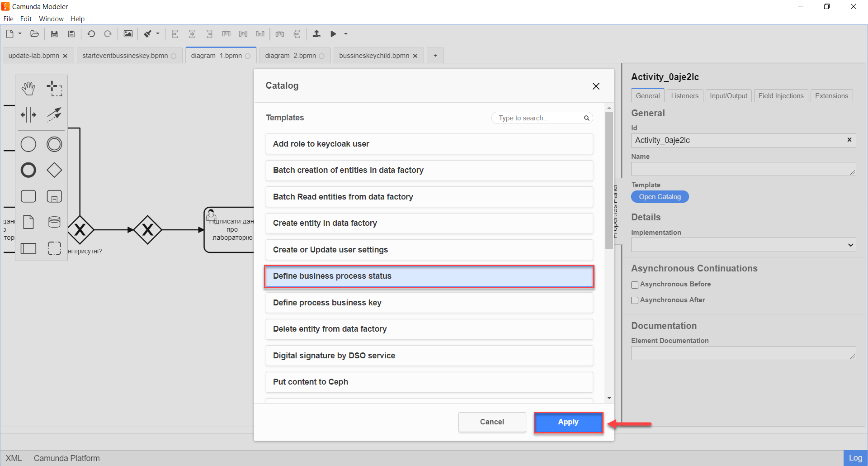
Task: Select 'Create entity in data factory' template
Action: tap(429, 223)
